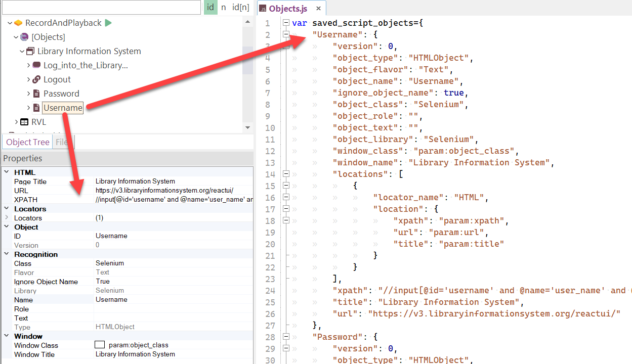Fold the Password block at line 28

click(286, 337)
